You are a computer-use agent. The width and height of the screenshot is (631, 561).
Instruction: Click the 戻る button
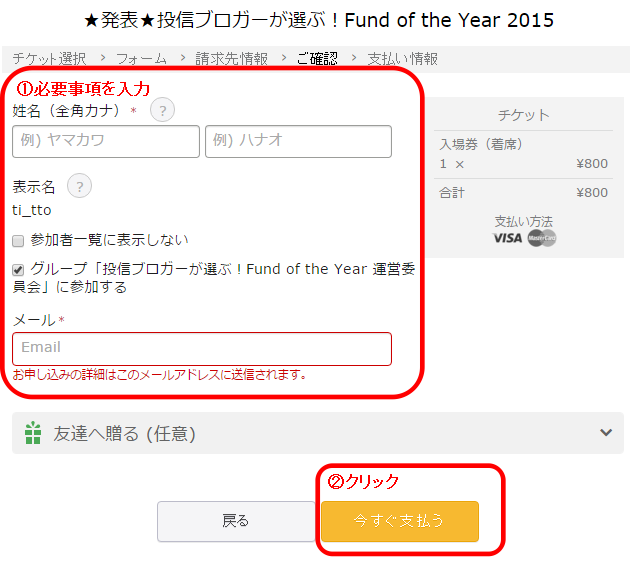236,521
